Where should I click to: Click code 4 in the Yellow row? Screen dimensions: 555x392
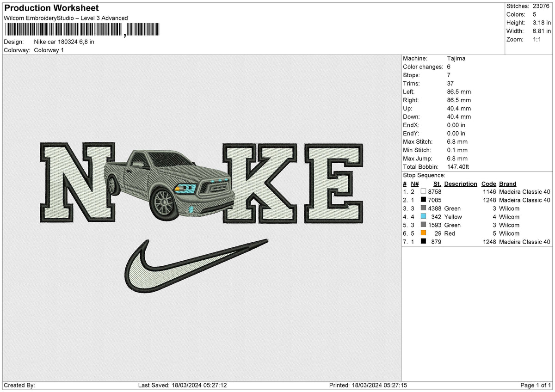(494, 217)
